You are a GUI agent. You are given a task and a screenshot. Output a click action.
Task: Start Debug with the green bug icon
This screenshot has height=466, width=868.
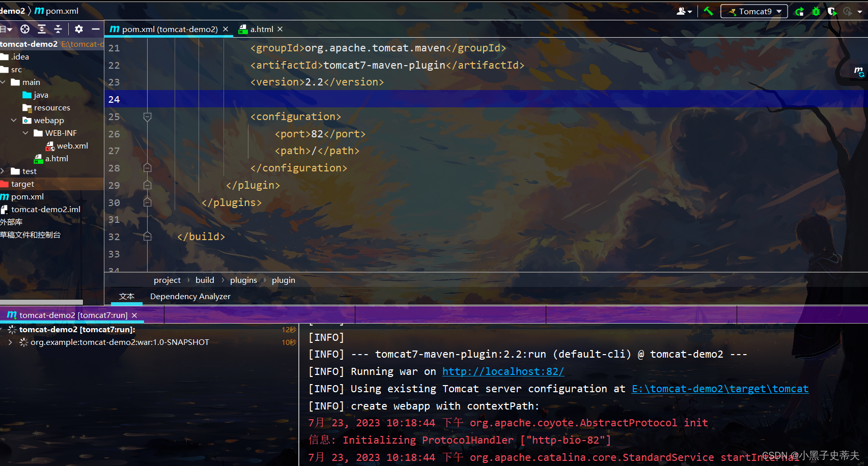(x=816, y=11)
